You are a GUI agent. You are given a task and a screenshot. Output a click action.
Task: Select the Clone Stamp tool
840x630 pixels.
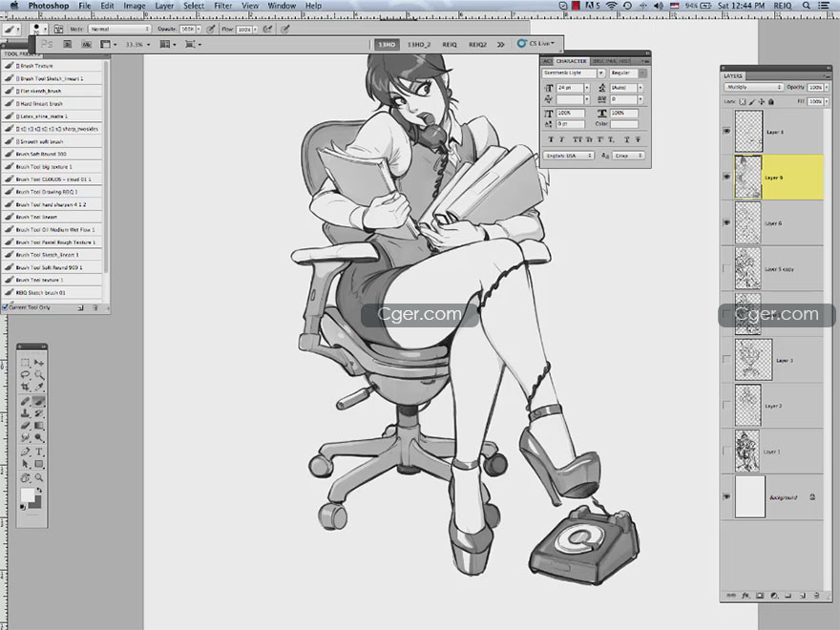click(25, 413)
